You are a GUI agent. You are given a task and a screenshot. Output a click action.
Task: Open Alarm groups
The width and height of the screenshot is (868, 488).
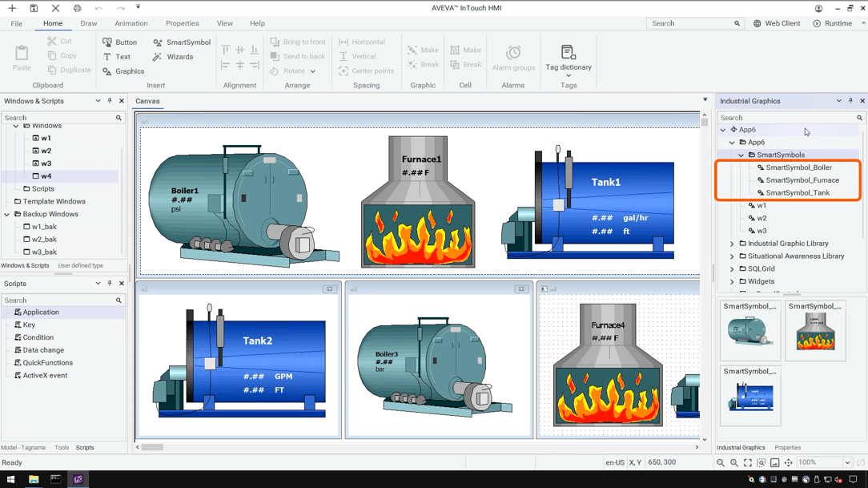tap(514, 58)
